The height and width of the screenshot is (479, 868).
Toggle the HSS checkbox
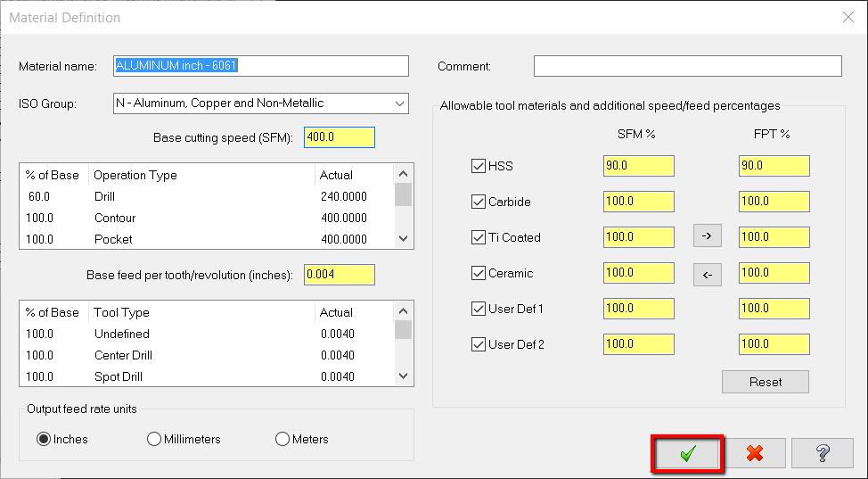pos(479,166)
